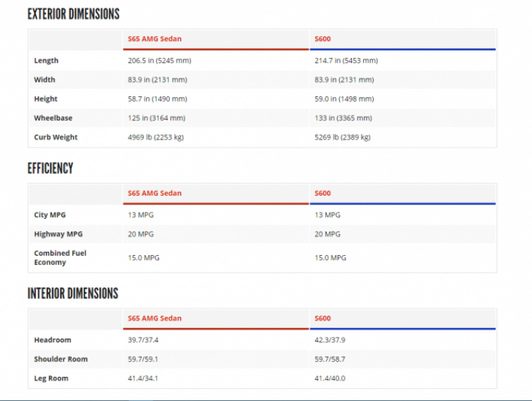Image resolution: width=532 pixels, height=401 pixels.
Task: Select the Headroom row label
Action: click(x=52, y=340)
